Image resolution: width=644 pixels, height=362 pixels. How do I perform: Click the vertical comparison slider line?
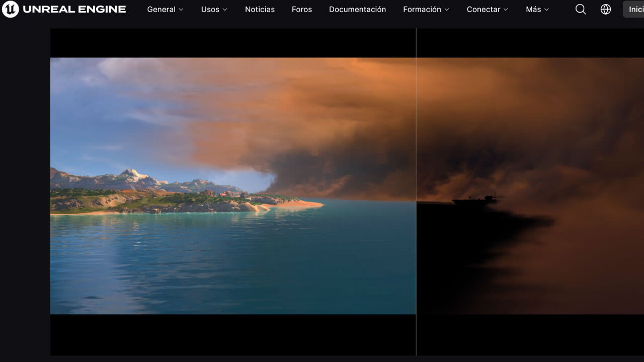416,192
